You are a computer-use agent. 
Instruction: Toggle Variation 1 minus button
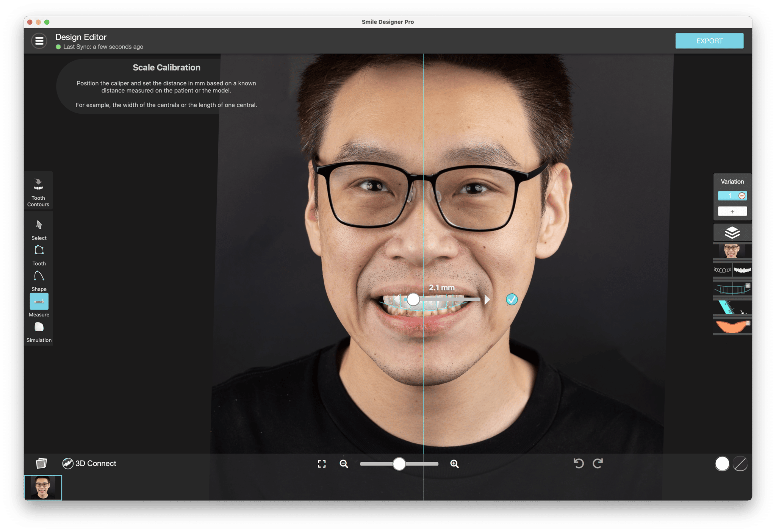[742, 196]
